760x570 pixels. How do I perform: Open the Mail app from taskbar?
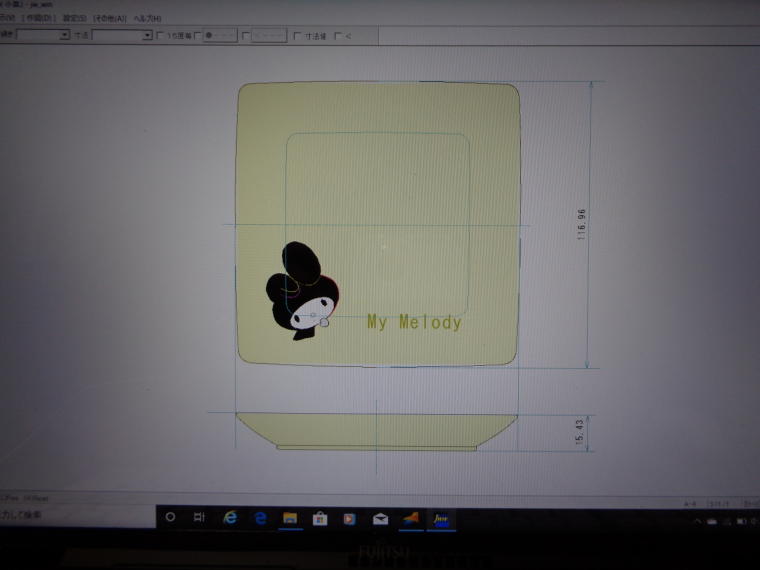tap(380, 520)
